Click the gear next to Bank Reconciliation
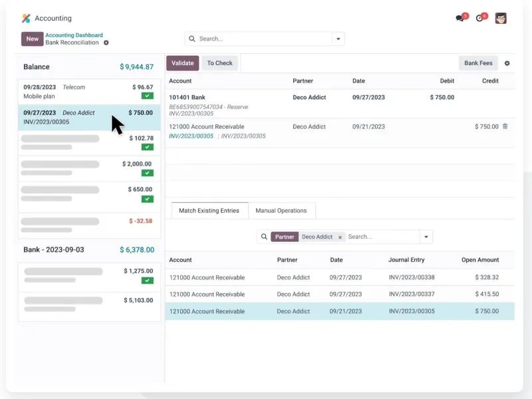Screen dimensions: 532x399 tap(106, 43)
